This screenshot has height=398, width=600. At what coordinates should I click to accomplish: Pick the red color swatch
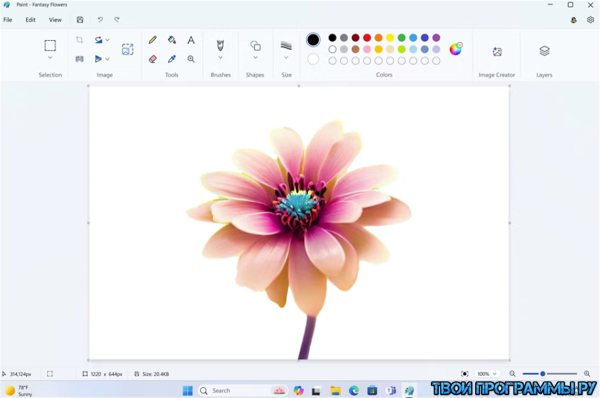pos(367,38)
